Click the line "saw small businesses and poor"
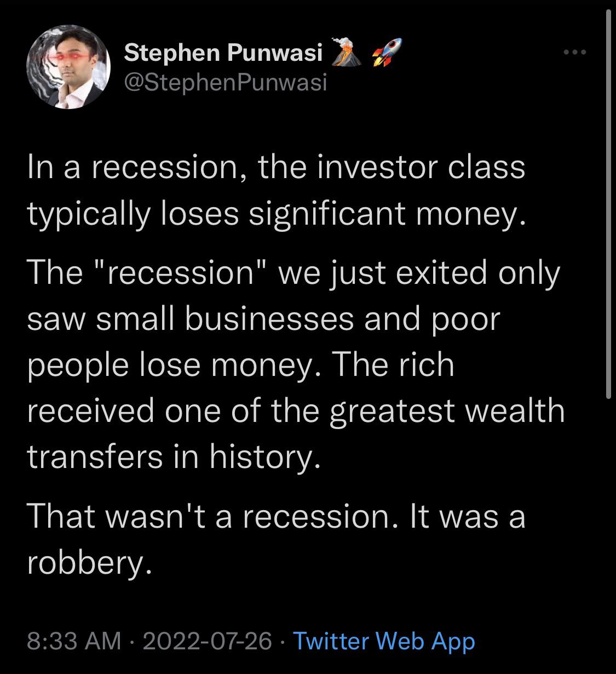Viewport: 616px width, 674px height. pos(263,319)
